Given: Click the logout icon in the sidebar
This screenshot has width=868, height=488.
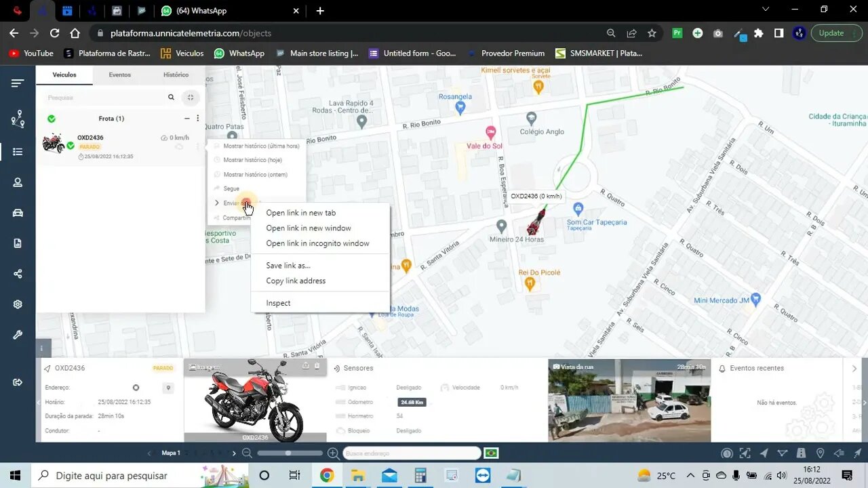Looking at the screenshot, I should (18, 382).
